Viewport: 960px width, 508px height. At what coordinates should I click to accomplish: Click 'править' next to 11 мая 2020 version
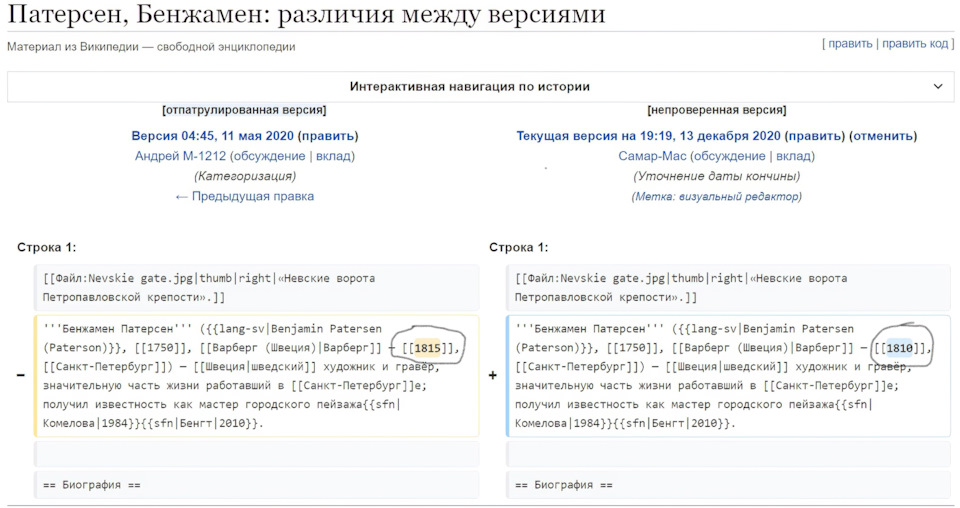tap(328, 136)
